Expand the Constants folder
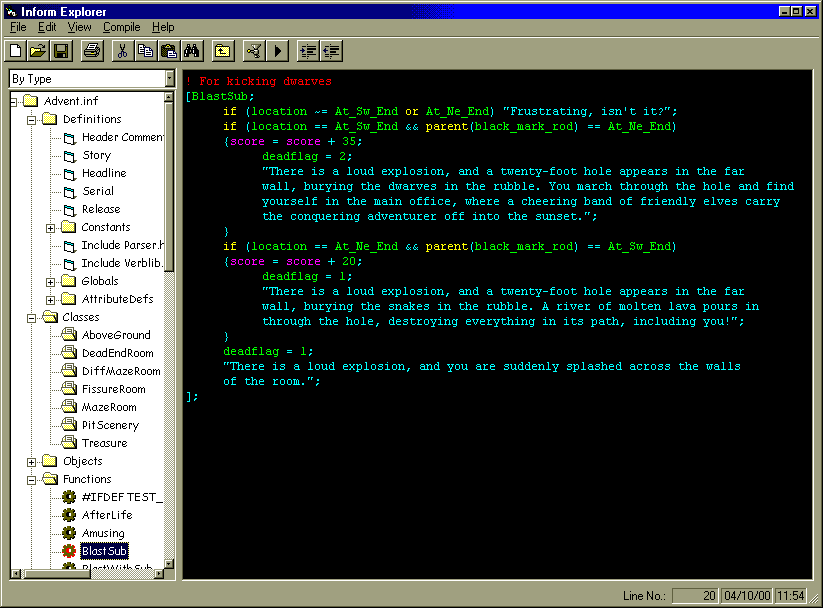 (50, 228)
